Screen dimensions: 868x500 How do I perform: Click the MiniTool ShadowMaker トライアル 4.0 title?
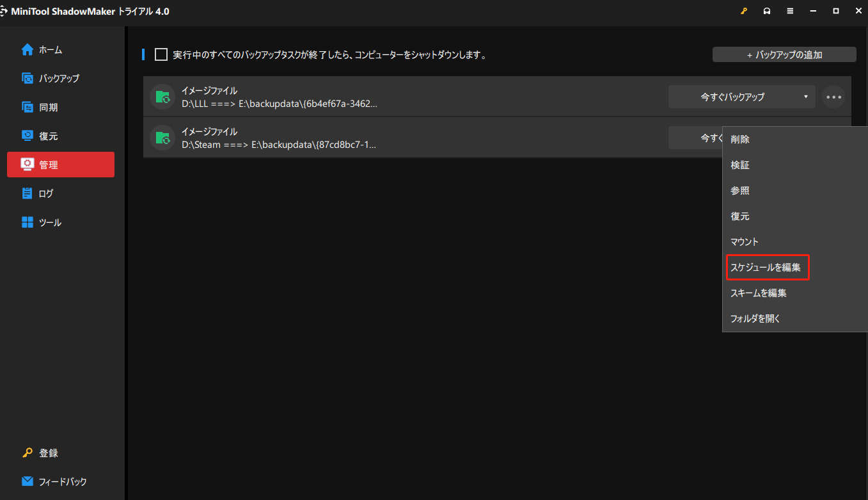90,12
